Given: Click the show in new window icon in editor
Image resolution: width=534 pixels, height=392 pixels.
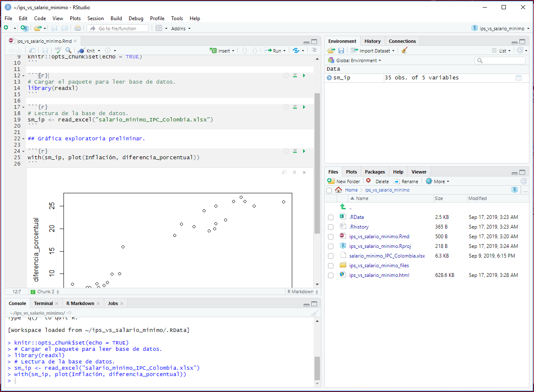Looking at the screenshot, I should [x=32, y=50].
